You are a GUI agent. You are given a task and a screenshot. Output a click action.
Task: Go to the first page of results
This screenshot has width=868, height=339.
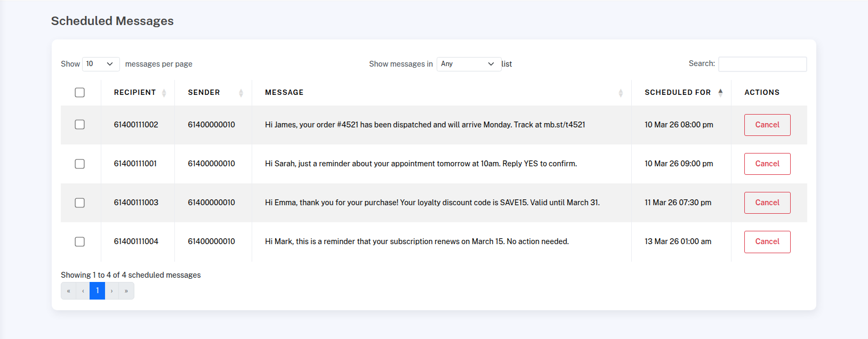68,291
